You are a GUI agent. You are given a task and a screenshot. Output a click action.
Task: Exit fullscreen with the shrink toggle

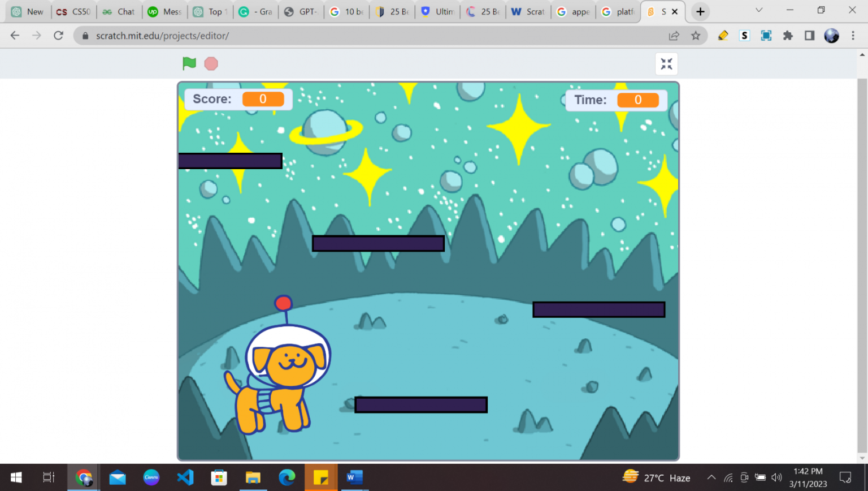(666, 63)
